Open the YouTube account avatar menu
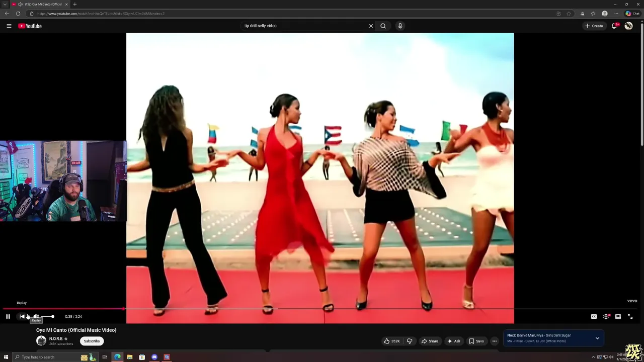 coord(628,26)
